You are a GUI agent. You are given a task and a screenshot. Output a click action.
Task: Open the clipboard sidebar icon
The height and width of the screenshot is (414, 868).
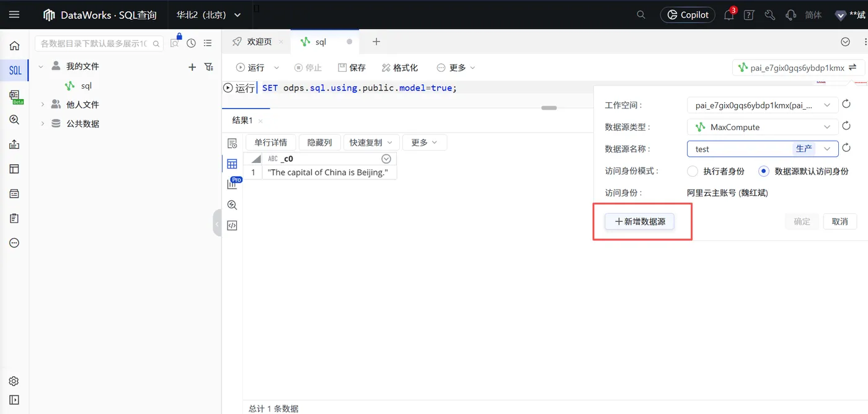(x=14, y=218)
